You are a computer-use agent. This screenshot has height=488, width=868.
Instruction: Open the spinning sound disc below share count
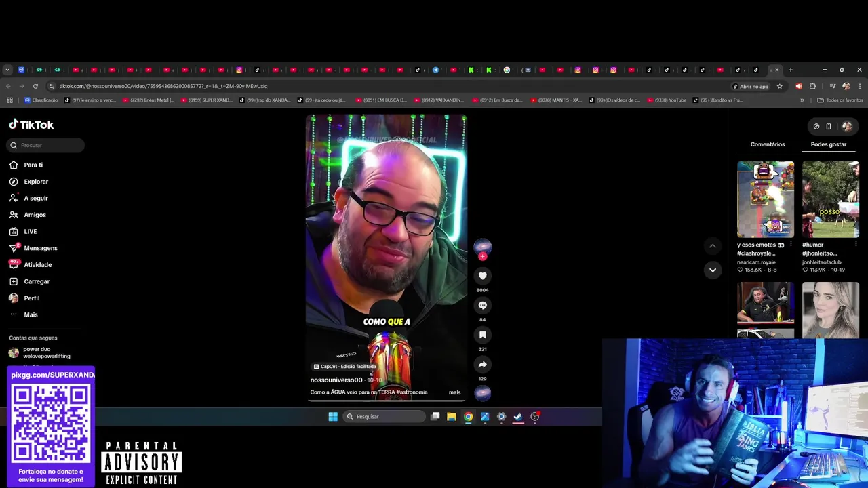pos(482,393)
